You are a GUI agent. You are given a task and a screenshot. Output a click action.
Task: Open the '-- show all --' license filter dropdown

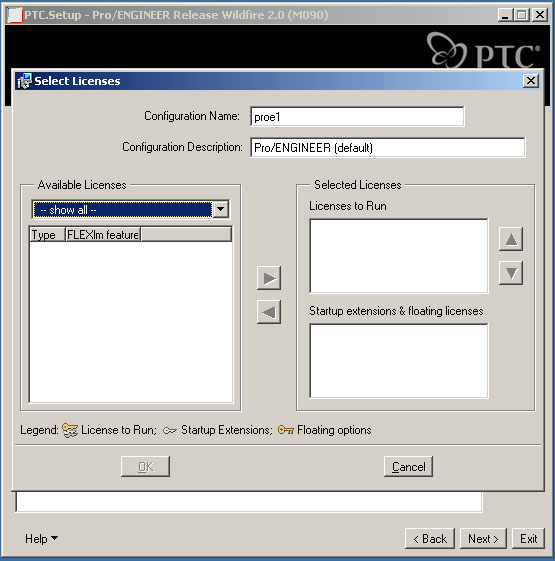[221, 209]
